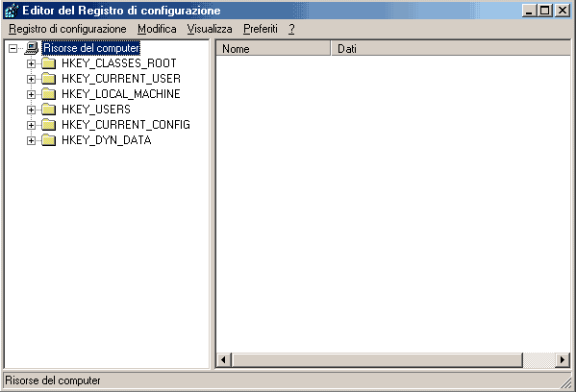Open the Modifica menu
The width and height of the screenshot is (576, 392).
click(x=157, y=29)
